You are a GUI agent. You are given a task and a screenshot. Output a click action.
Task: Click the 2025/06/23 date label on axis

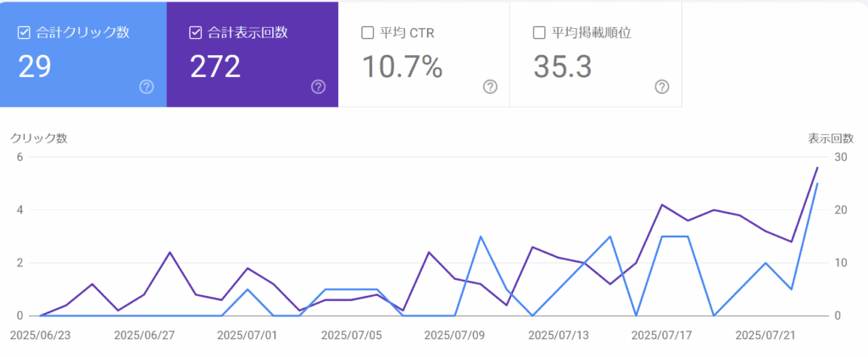coord(40,336)
